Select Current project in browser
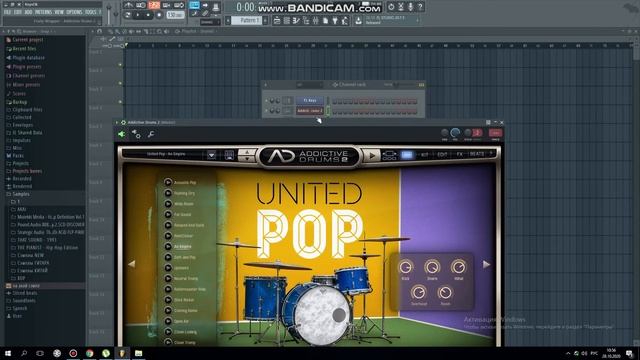 coord(27,40)
